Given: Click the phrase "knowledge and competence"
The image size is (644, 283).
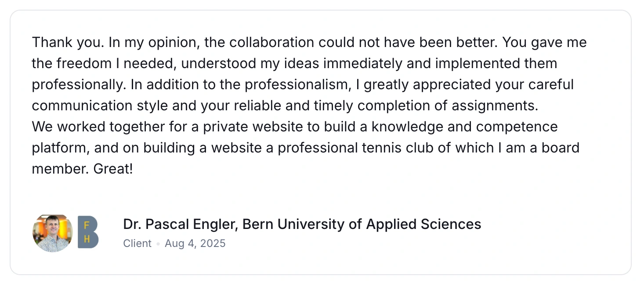Looking at the screenshot, I should 465,127.
